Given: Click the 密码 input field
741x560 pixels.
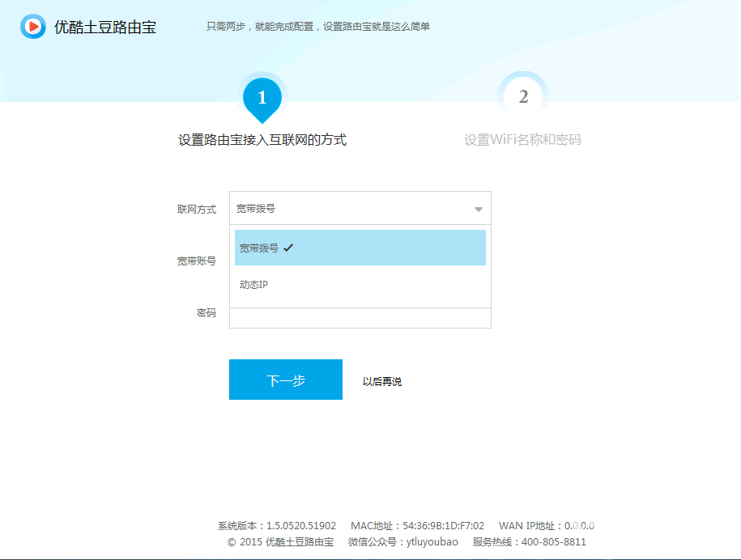Looking at the screenshot, I should point(360,318).
